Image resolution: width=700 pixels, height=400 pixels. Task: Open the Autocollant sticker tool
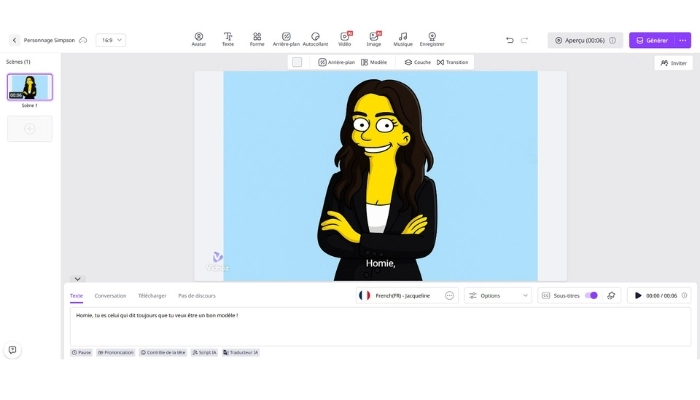[315, 39]
